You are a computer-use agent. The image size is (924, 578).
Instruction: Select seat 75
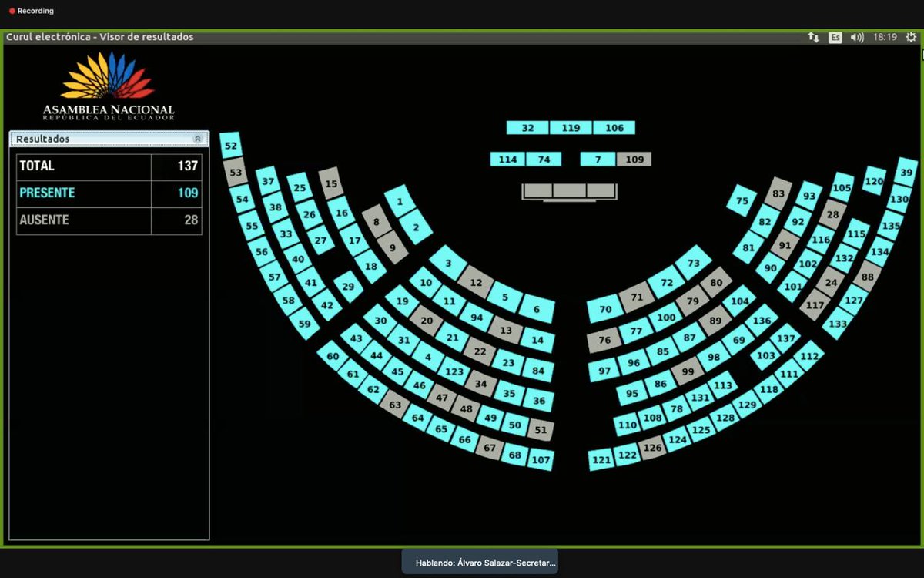(742, 200)
